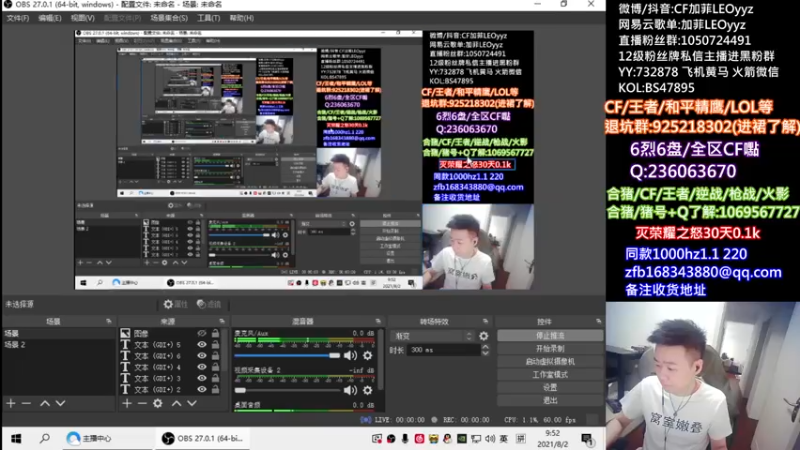Viewport: 800px width, 450px height.
Task: Pop out the 场景 dock panel
Action: 109,321
